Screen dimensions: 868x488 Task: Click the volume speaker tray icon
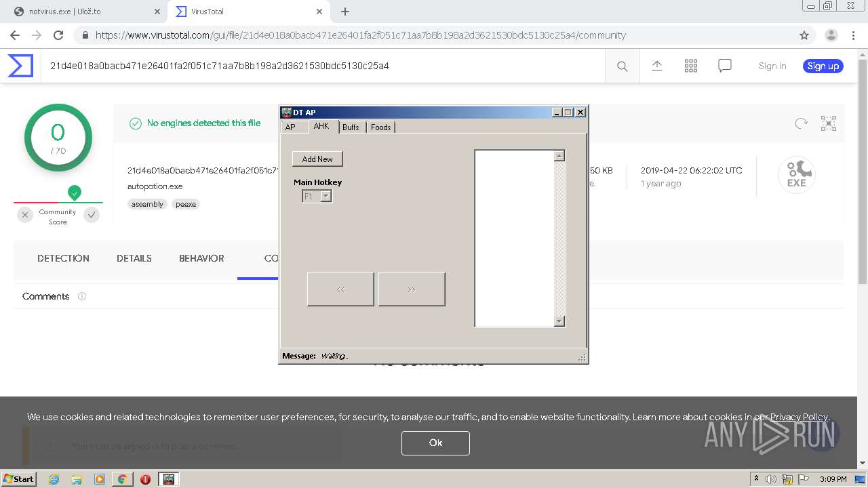(771, 479)
